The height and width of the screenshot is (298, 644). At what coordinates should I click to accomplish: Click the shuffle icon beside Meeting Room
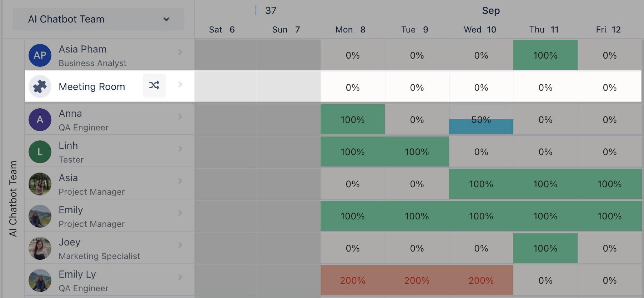coord(154,85)
